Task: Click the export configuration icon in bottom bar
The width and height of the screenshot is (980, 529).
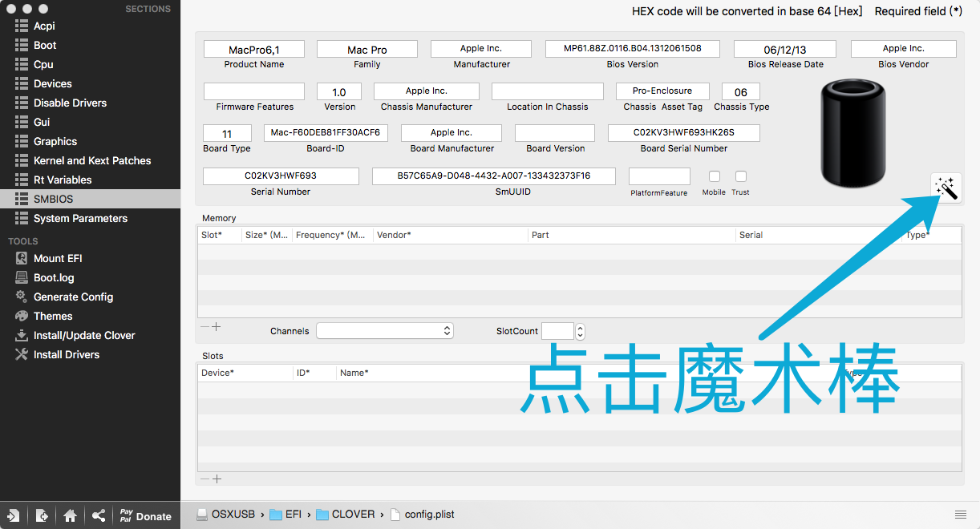Action: click(x=42, y=516)
